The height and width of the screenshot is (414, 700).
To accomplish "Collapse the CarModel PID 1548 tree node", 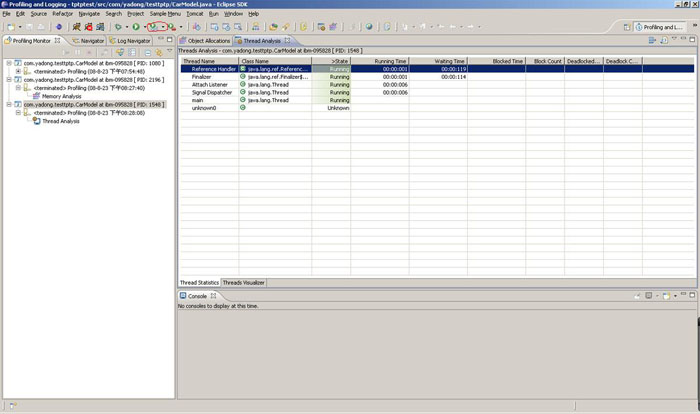I will pos(8,105).
